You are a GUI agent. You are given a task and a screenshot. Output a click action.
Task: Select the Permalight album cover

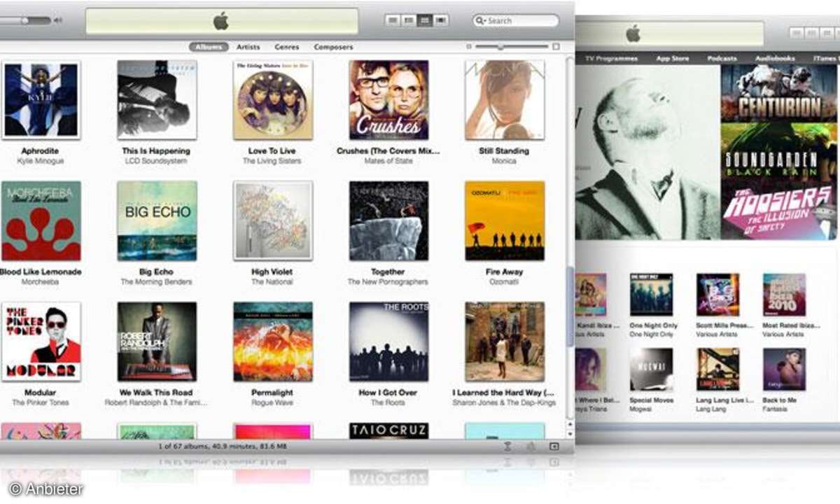coord(273,342)
